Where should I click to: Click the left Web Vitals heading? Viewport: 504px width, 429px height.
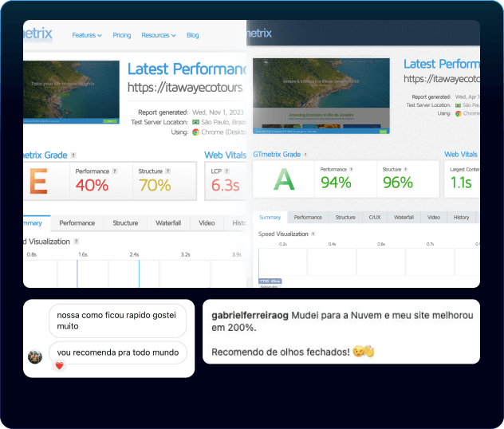(x=226, y=155)
